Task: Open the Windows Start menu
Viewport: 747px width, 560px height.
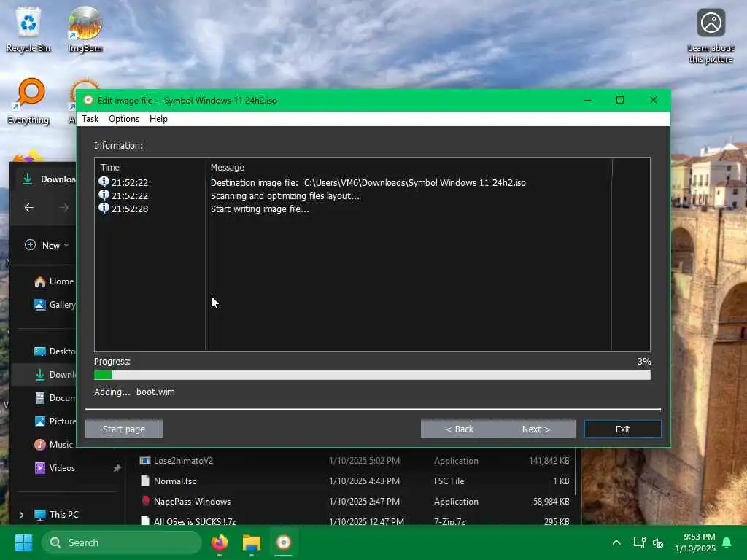Action: 23,542
